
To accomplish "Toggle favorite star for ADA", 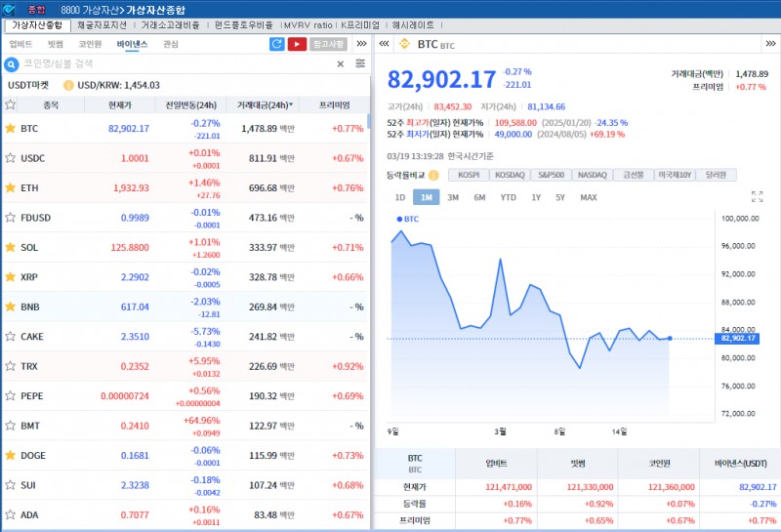I will pos(10,514).
